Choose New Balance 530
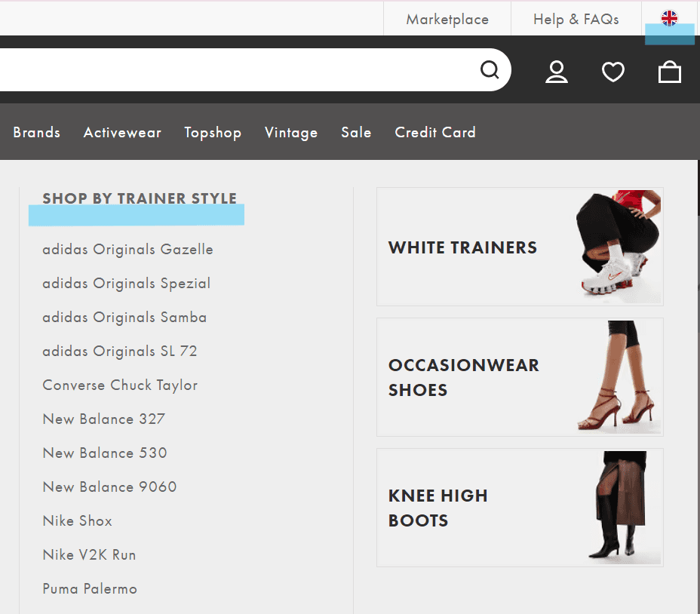 click(x=104, y=453)
